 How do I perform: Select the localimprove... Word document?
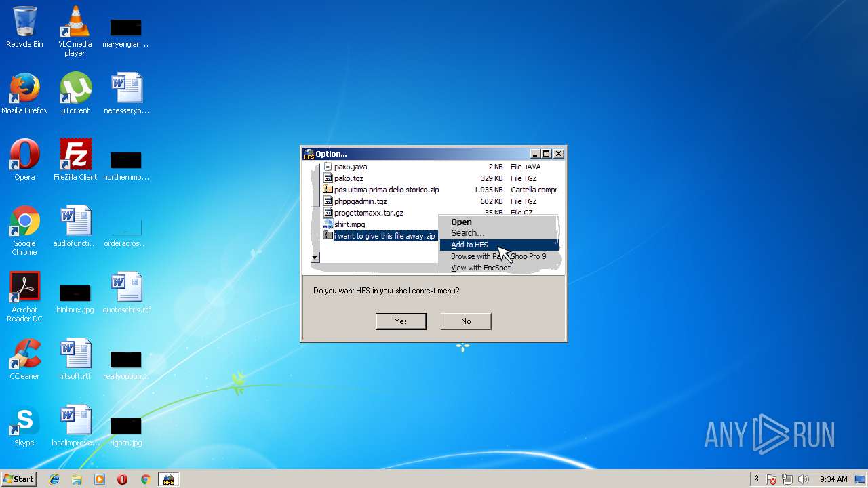(x=75, y=425)
